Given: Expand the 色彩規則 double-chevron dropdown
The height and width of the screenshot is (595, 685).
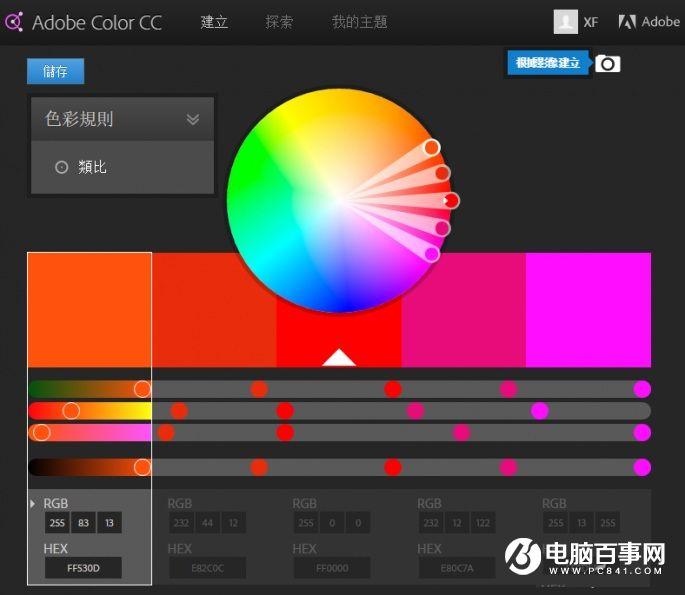Looking at the screenshot, I should tap(193, 119).
